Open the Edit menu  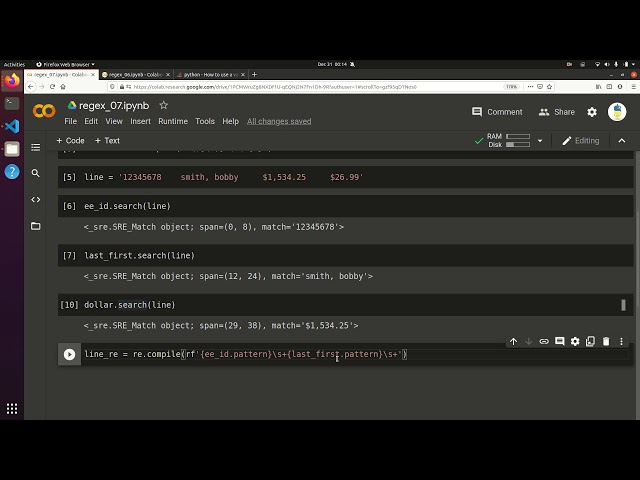coord(91,121)
